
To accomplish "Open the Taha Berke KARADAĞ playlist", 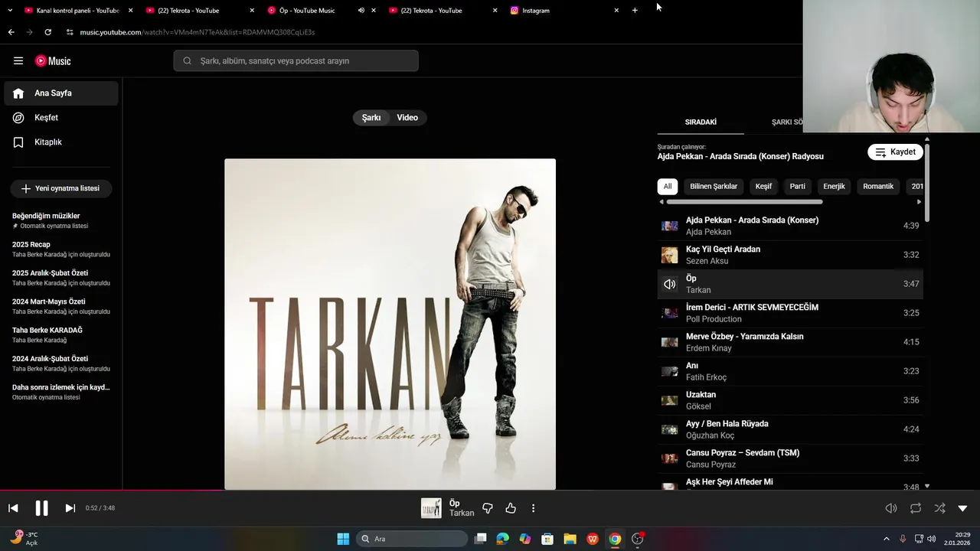I will point(61,335).
